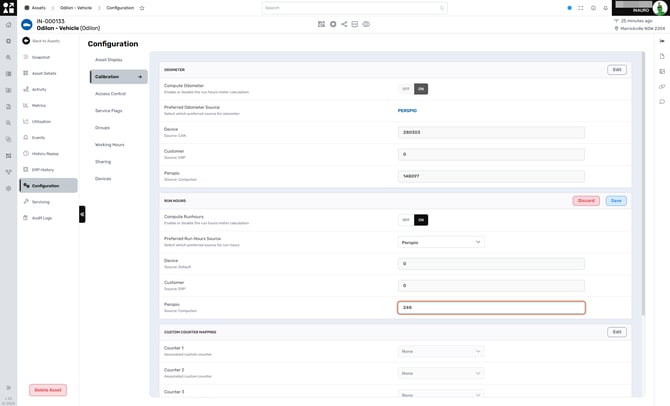Viewport: 670px width, 406px height.
Task: Switch Compute Runhours to ON
Action: point(421,220)
